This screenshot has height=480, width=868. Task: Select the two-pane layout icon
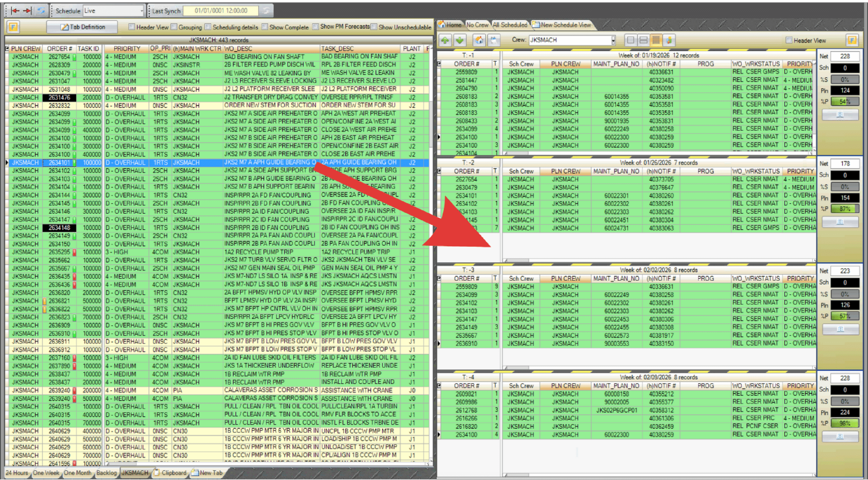coord(643,40)
